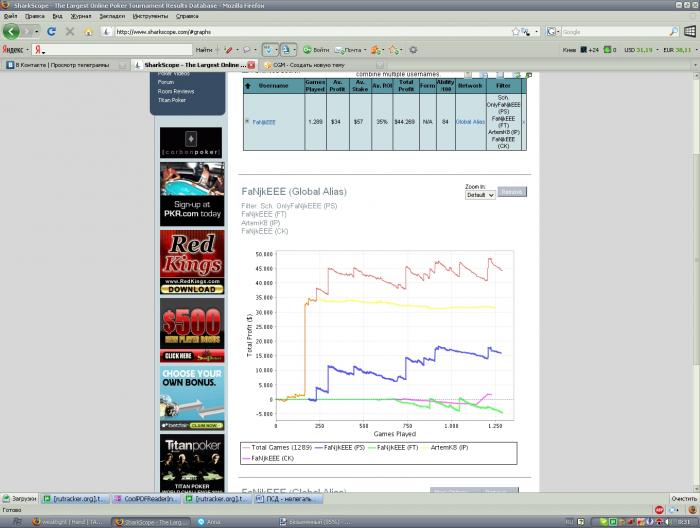This screenshot has width=700, height=528.
Task: Click the Remove button next to Zoom In
Action: pos(512,192)
